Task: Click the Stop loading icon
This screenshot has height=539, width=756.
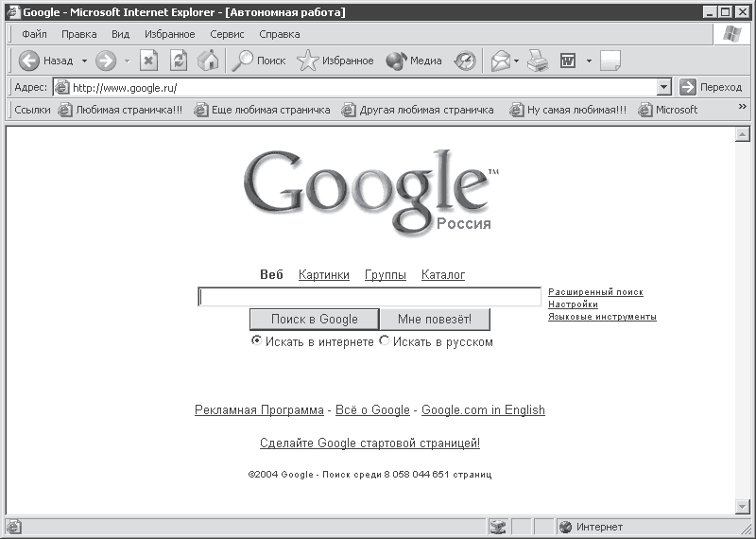Action: [149, 61]
